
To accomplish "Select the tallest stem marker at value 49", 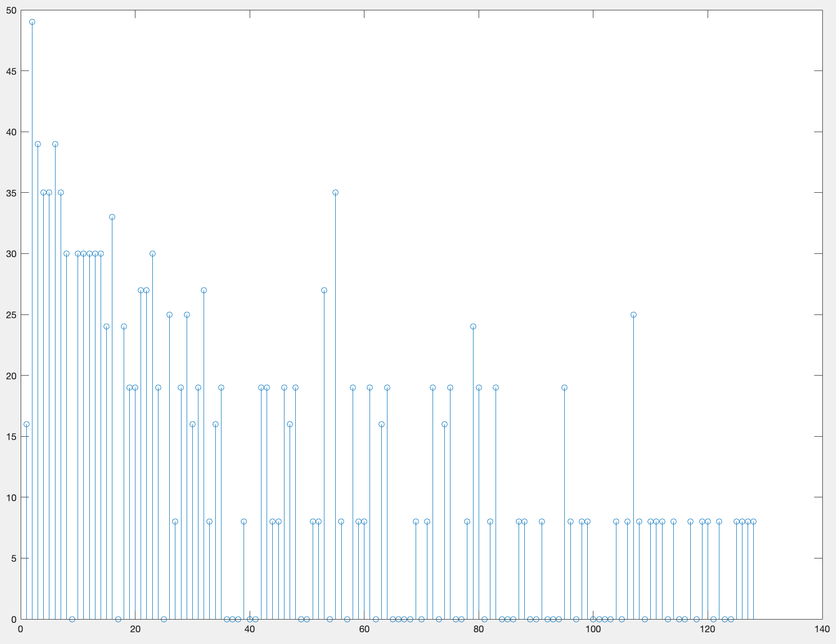I will (32, 22).
